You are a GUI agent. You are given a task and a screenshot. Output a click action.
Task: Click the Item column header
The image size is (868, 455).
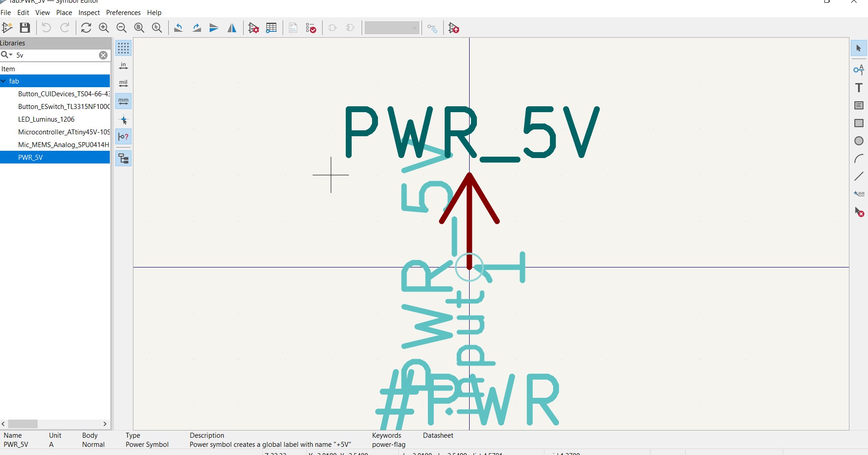tap(55, 69)
